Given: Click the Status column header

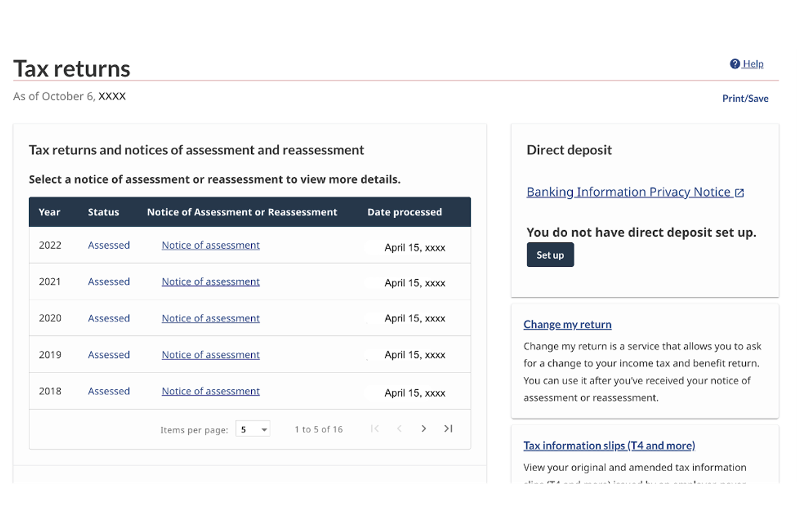Looking at the screenshot, I should click(x=104, y=212).
